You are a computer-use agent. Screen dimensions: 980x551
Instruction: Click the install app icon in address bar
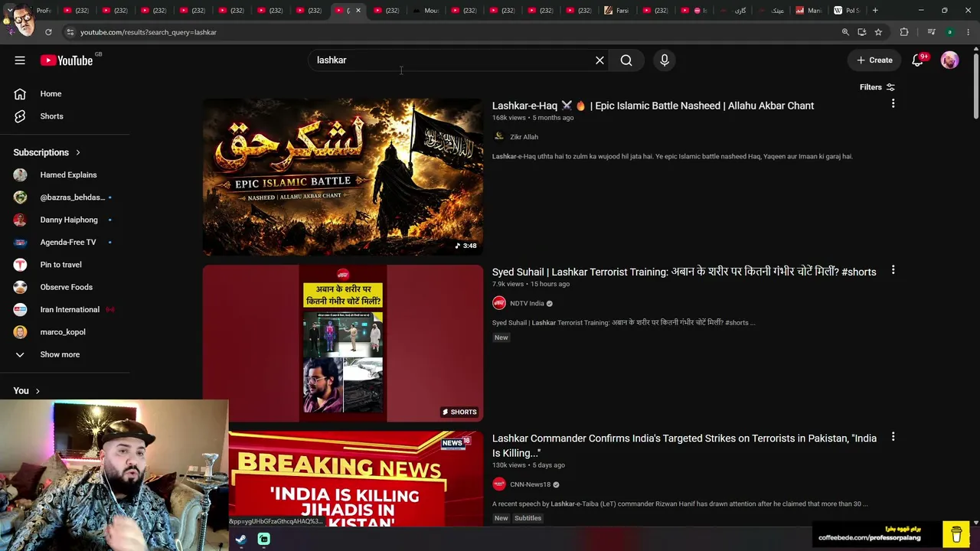[862, 32]
